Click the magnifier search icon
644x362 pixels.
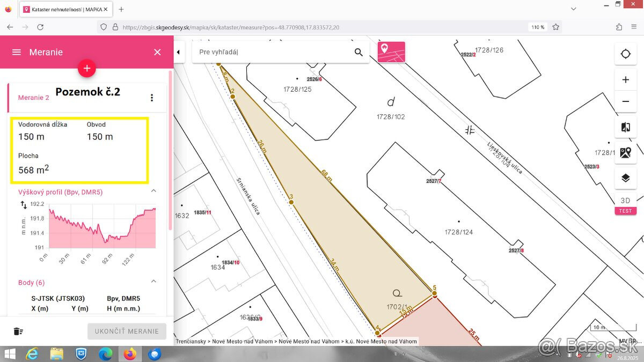coord(358,52)
